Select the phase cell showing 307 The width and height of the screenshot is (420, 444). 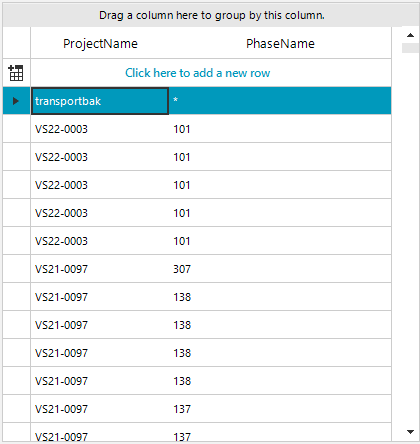280,269
